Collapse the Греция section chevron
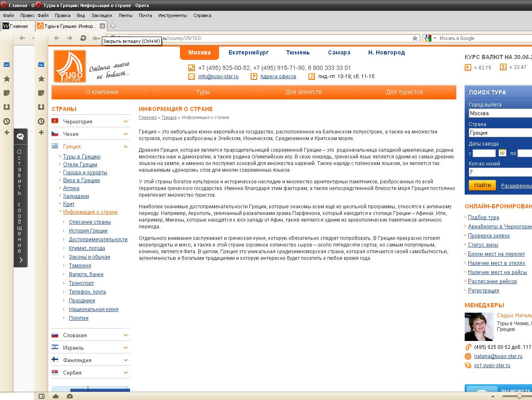 (126, 146)
